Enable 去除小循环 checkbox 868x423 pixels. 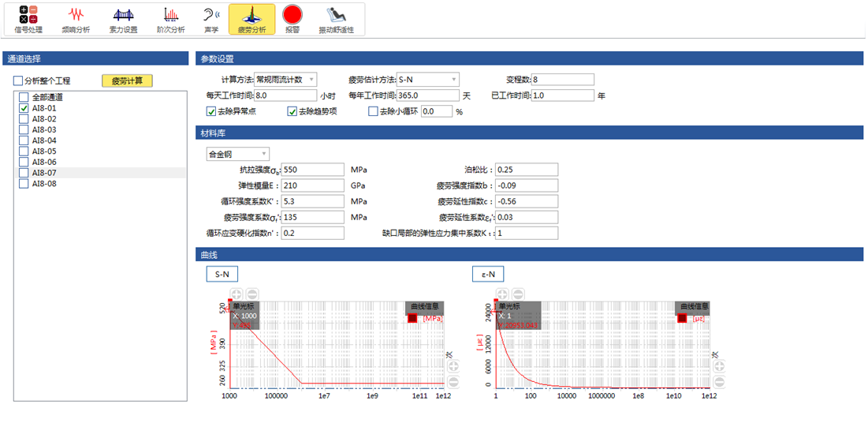pyautogui.click(x=373, y=111)
